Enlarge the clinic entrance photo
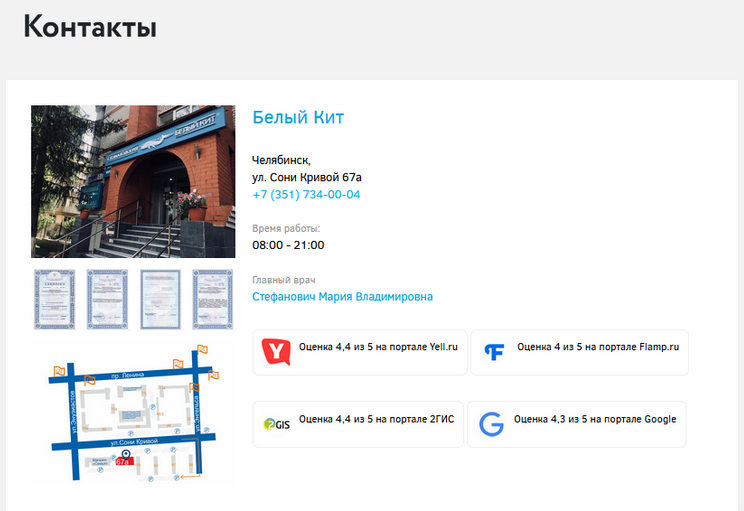This screenshot has width=744, height=511. click(x=133, y=181)
